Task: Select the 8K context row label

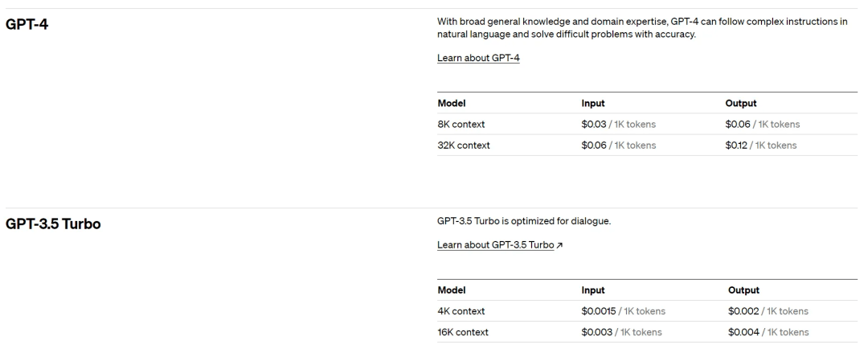Action: [461, 125]
